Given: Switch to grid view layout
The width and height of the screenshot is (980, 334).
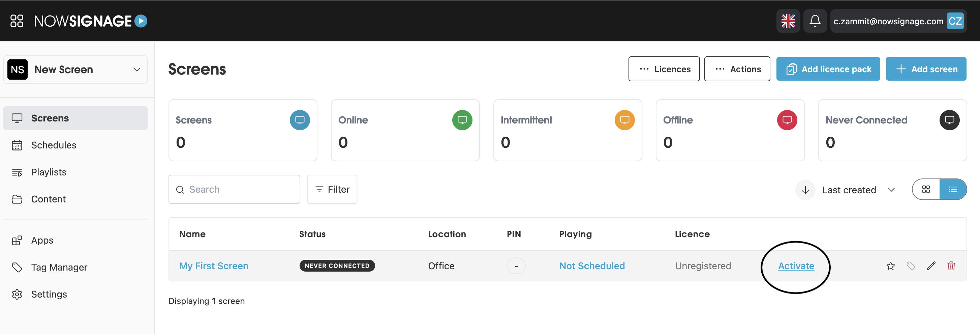Looking at the screenshot, I should tap(926, 190).
